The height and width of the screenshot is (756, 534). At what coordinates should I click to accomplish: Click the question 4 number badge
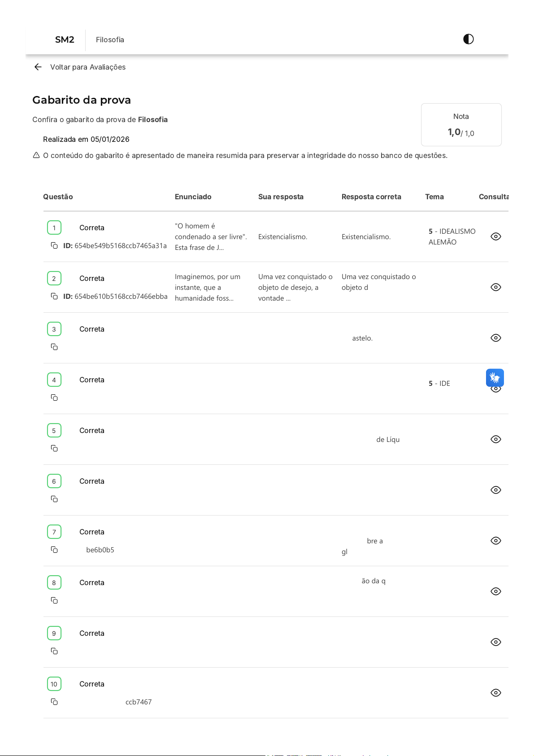pos(54,380)
